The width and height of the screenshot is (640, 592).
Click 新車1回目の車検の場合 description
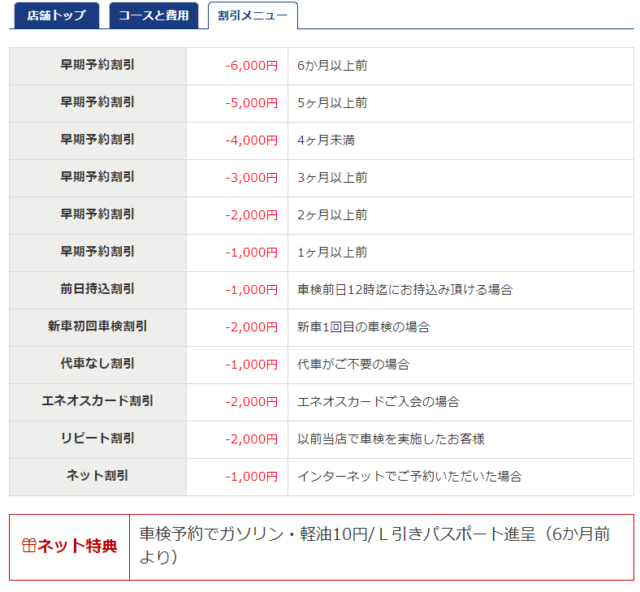pyautogui.click(x=363, y=327)
